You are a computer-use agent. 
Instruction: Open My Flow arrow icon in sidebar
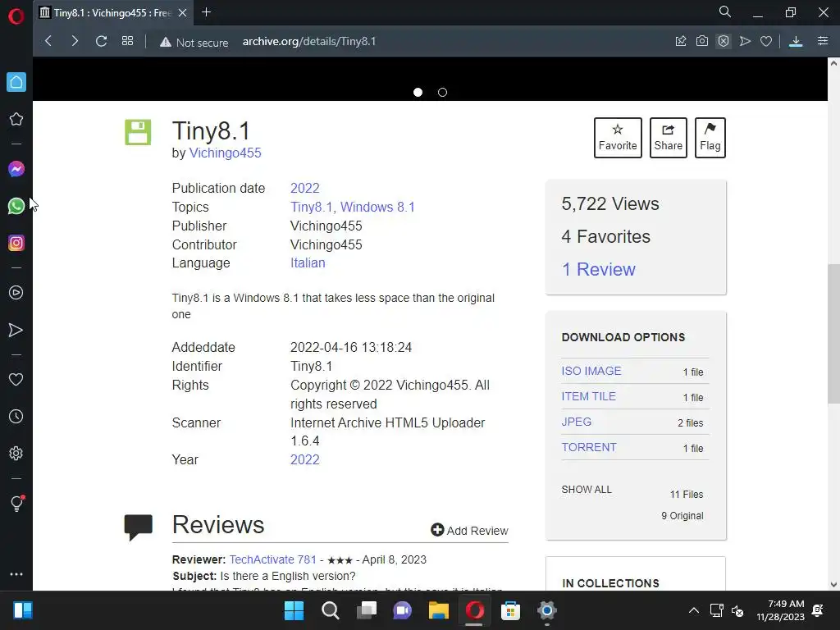(x=16, y=330)
